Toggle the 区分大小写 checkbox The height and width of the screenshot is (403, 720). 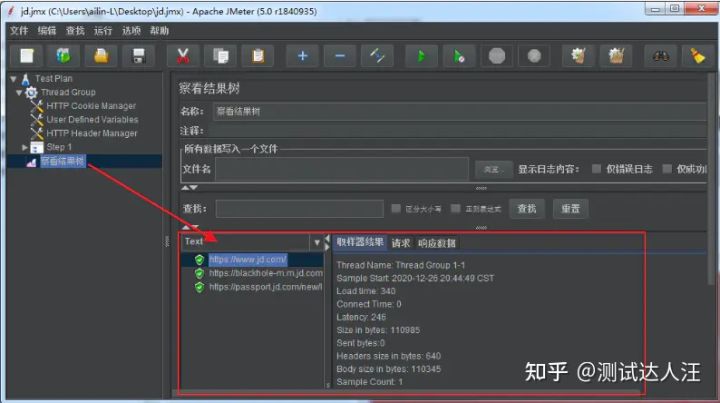click(x=396, y=208)
